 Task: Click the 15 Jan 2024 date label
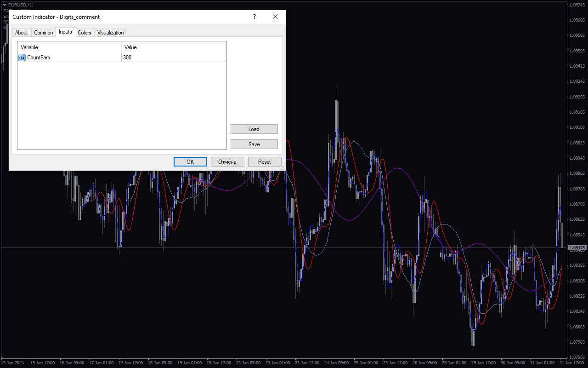[12, 362]
